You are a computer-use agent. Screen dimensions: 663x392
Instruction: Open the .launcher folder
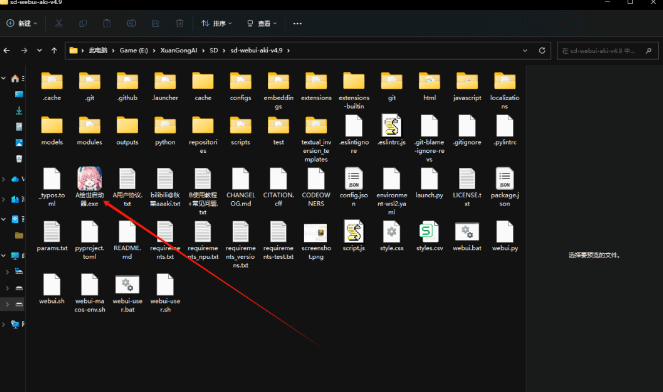(165, 81)
